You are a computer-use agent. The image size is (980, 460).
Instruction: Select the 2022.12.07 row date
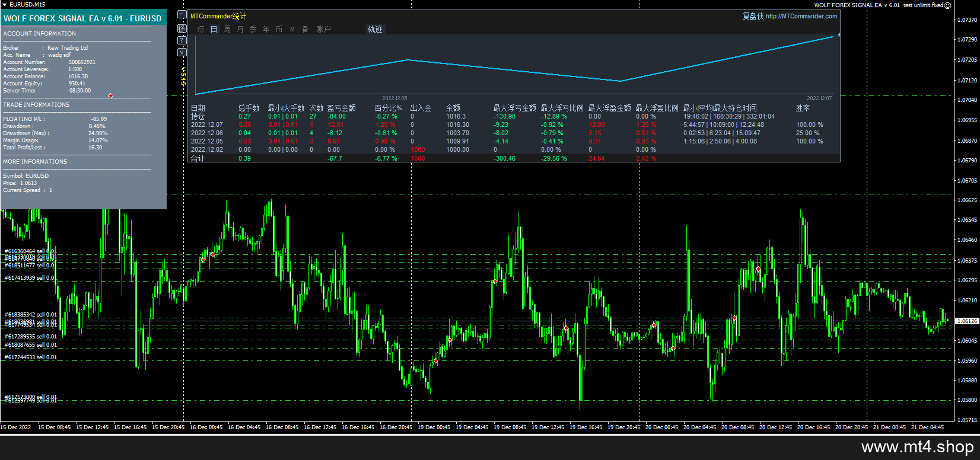(207, 124)
